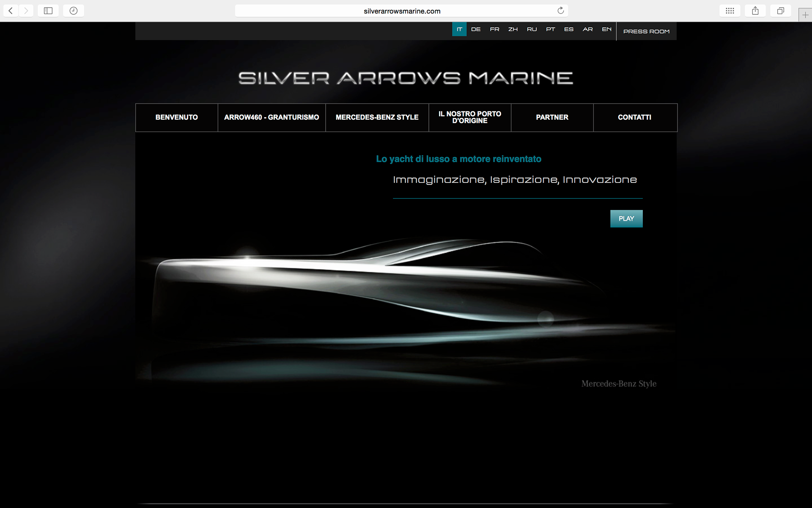Open Arrow460 - Granturismo menu item

[272, 117]
